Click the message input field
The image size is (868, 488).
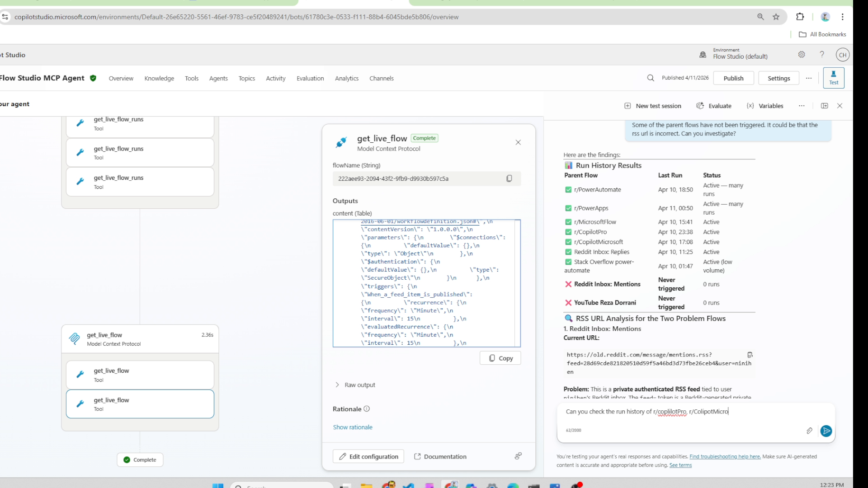tap(678, 412)
